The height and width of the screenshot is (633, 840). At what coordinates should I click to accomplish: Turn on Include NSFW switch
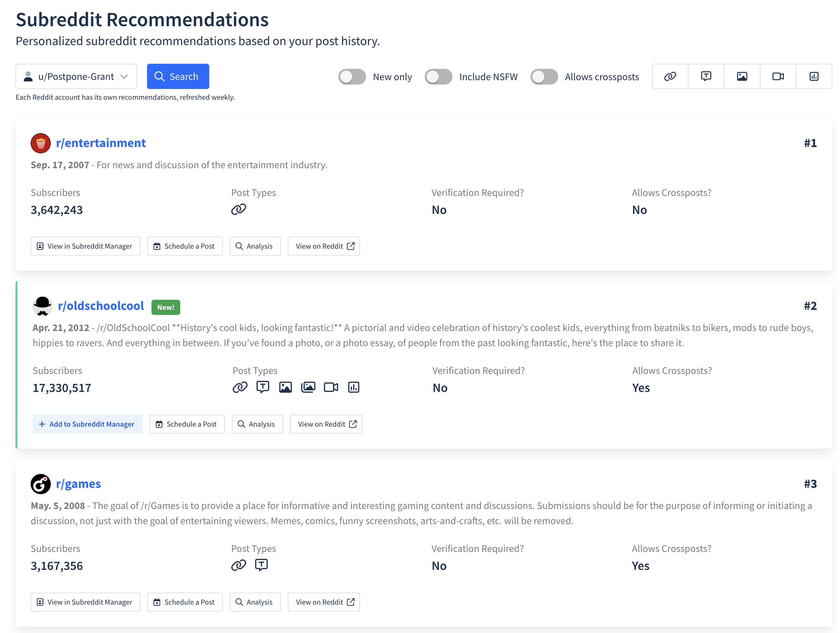point(438,77)
